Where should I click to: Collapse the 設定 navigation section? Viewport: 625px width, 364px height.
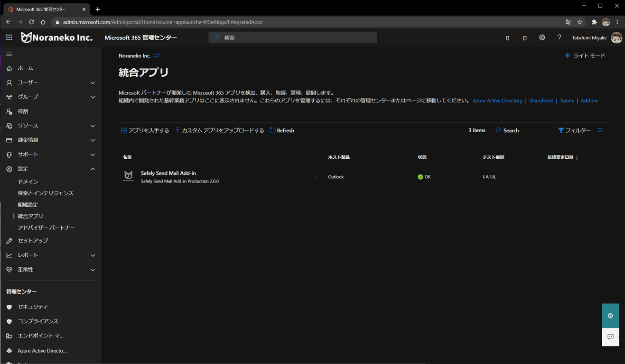pyautogui.click(x=50, y=169)
